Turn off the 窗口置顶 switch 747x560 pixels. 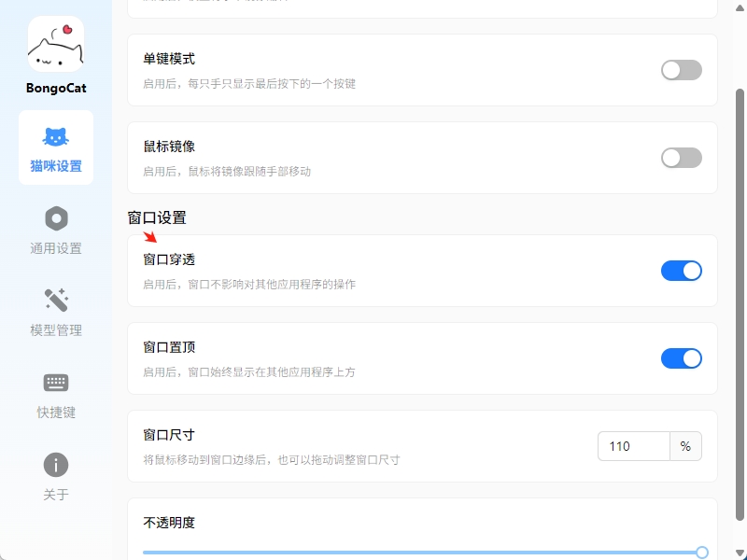point(681,358)
